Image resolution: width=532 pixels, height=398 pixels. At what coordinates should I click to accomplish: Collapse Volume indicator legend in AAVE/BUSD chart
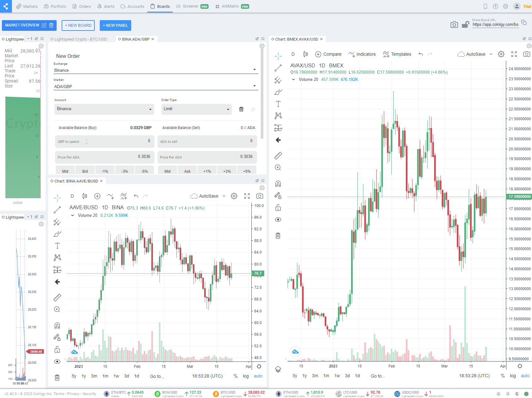coord(72,216)
